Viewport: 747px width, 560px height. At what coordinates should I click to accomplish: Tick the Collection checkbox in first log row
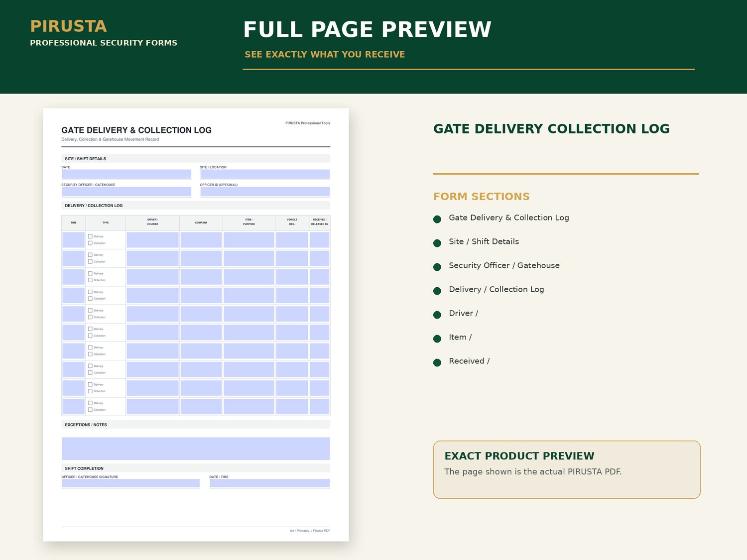(x=90, y=243)
